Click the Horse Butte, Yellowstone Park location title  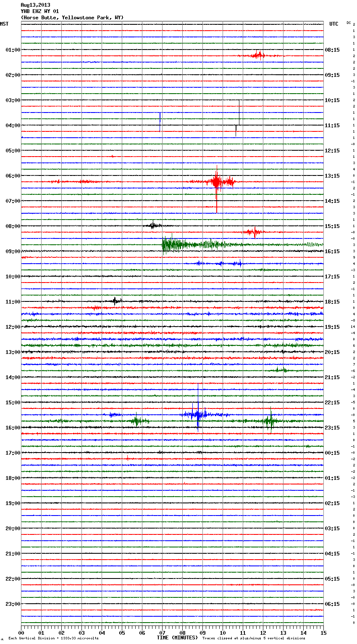[x=72, y=18]
